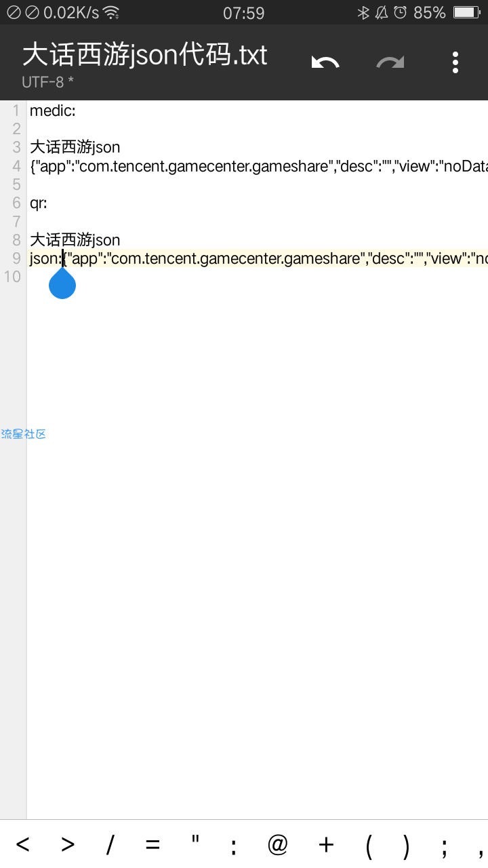The height and width of the screenshot is (868, 488).
Task: Insert the double quote key
Action: [195, 840]
